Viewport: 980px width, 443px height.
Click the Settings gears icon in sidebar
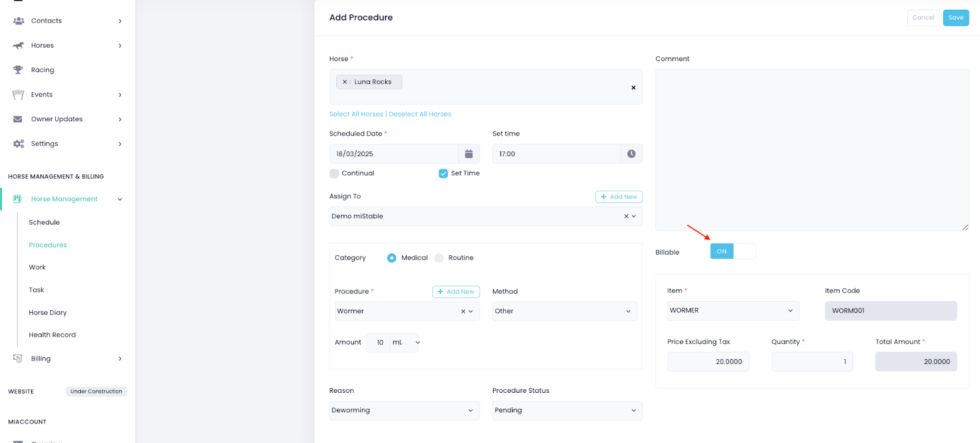[x=18, y=144]
